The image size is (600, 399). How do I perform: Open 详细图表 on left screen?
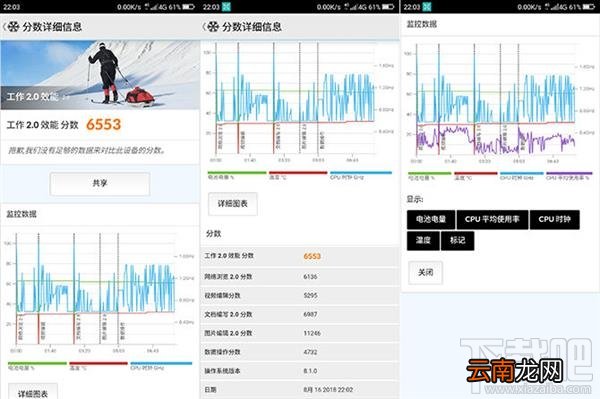click(x=33, y=392)
